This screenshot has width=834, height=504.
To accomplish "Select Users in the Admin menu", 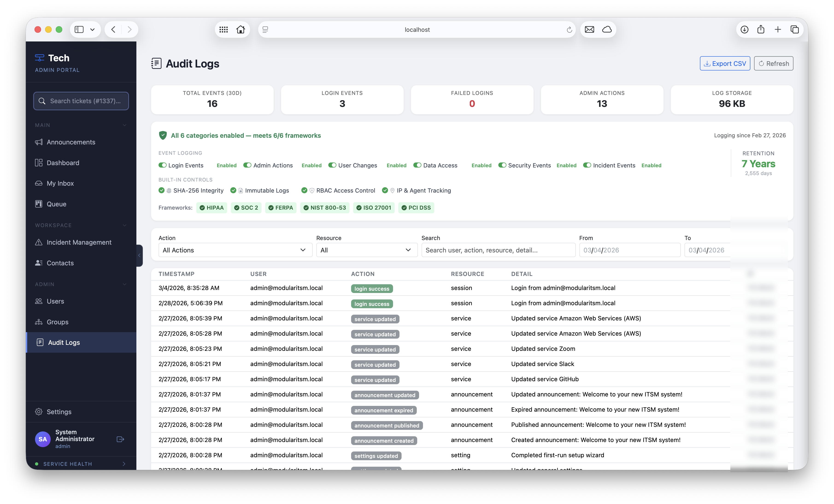I will pos(39,301).
